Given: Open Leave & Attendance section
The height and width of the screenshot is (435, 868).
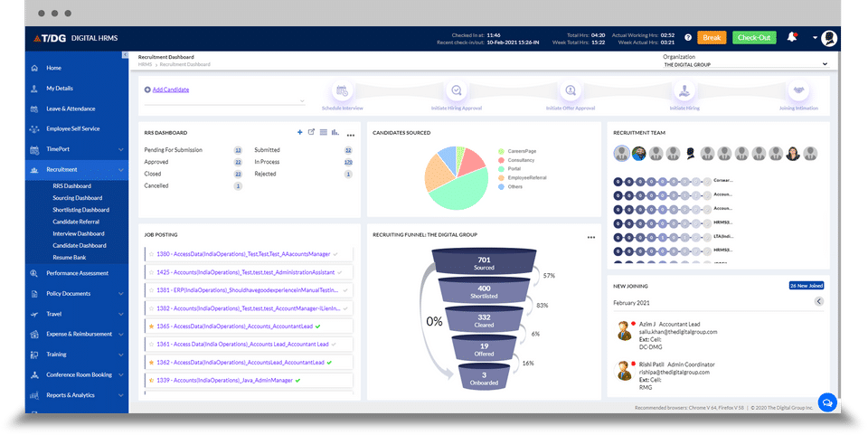Looking at the screenshot, I should [71, 109].
